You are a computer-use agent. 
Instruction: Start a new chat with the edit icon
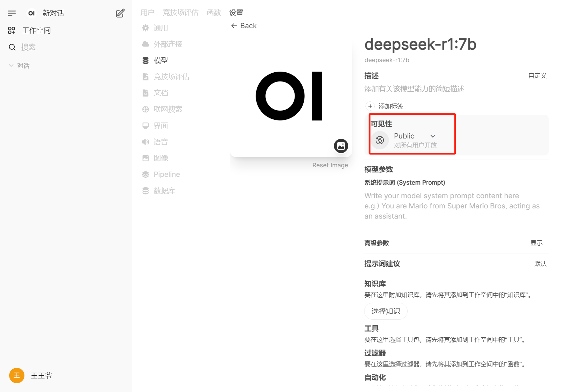[x=120, y=13]
